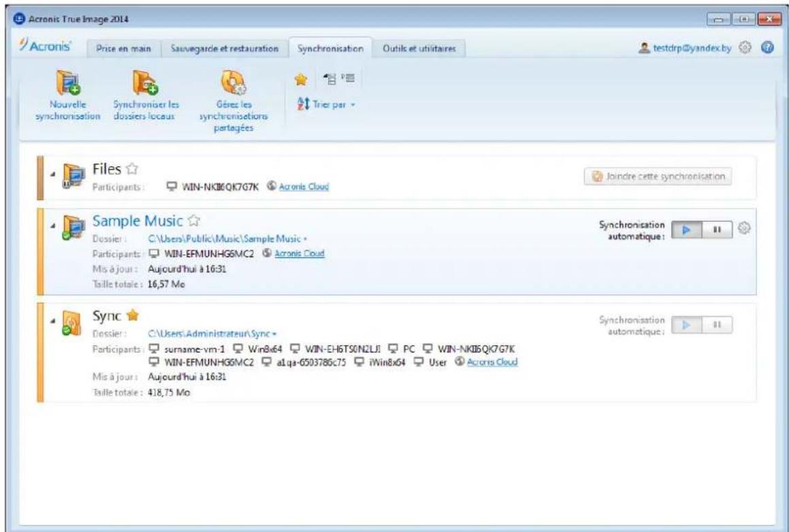Click the 418,75 Mo total size value

pos(169,393)
